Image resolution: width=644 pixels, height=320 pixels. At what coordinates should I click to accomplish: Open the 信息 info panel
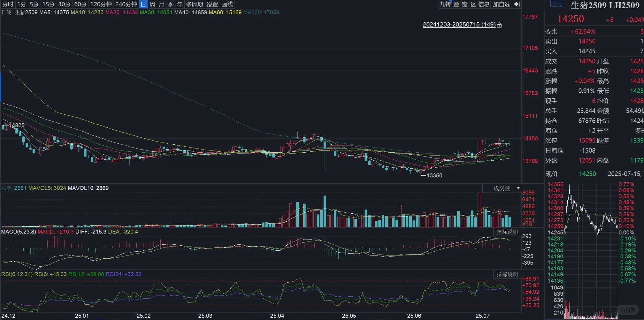pos(484,4)
